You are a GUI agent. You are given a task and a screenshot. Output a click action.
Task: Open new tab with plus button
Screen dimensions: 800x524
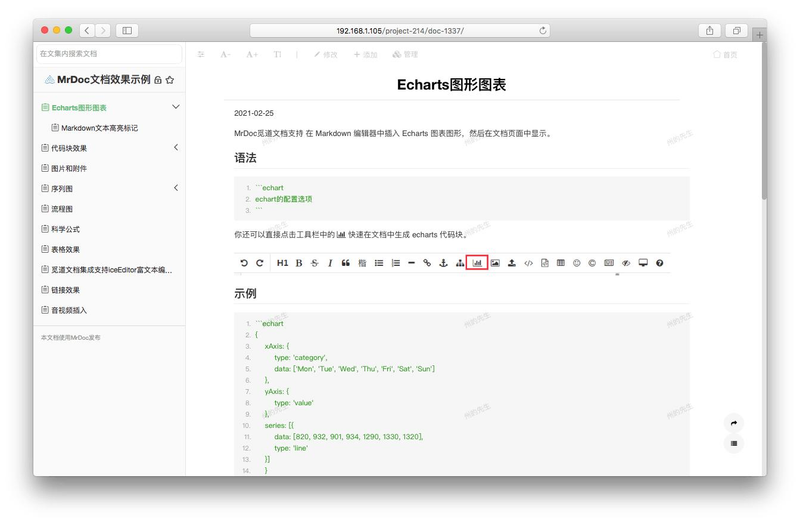click(x=760, y=35)
